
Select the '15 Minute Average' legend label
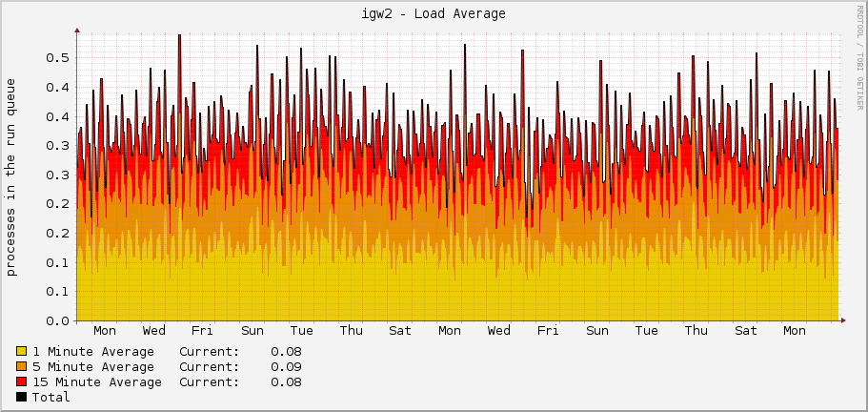tap(97, 382)
